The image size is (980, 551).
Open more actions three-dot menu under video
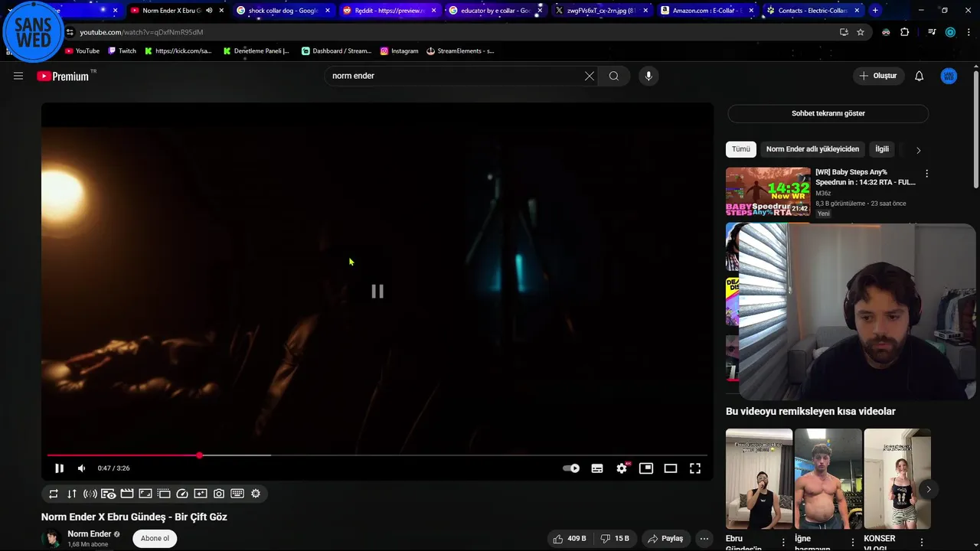coord(704,539)
